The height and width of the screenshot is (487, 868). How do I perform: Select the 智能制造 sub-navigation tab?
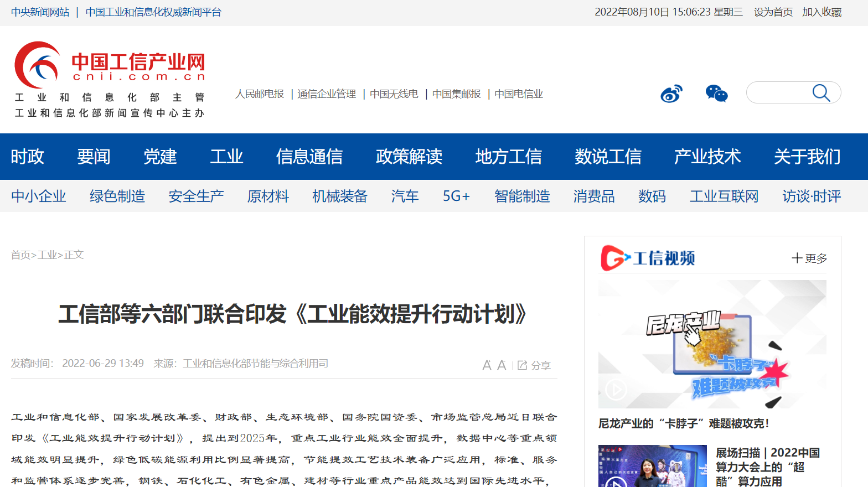click(x=521, y=196)
